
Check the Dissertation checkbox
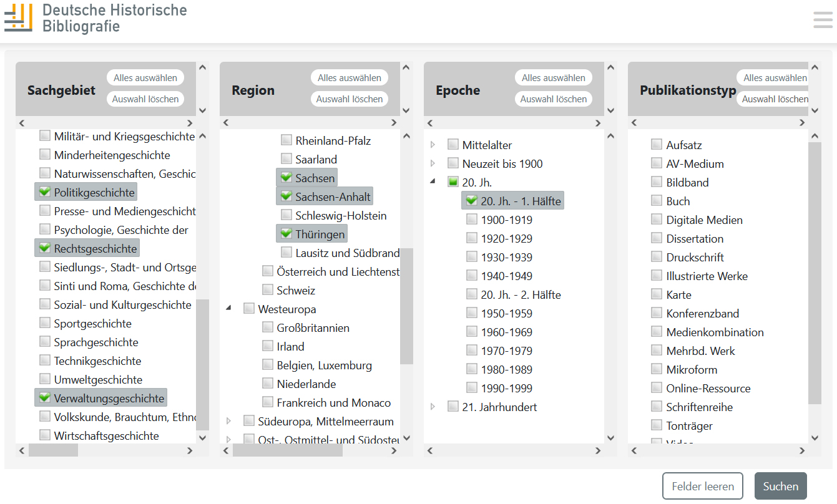656,238
